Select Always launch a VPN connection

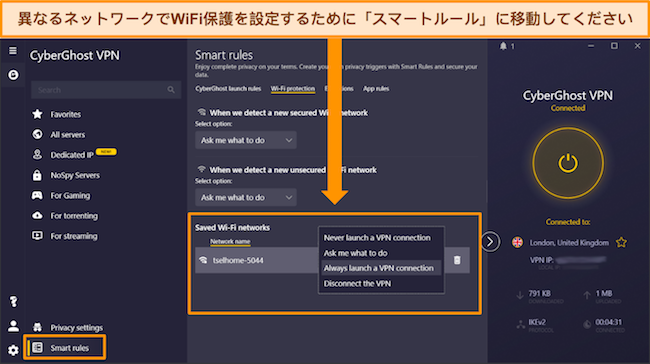tap(379, 268)
